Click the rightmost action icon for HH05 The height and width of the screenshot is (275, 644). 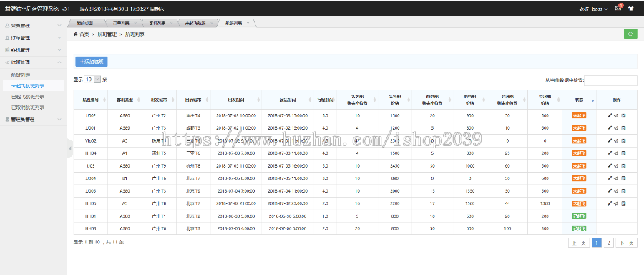click(623, 203)
